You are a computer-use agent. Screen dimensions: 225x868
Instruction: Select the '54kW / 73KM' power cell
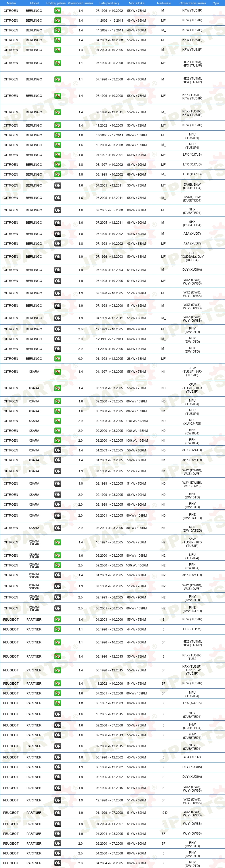pos(137,683)
